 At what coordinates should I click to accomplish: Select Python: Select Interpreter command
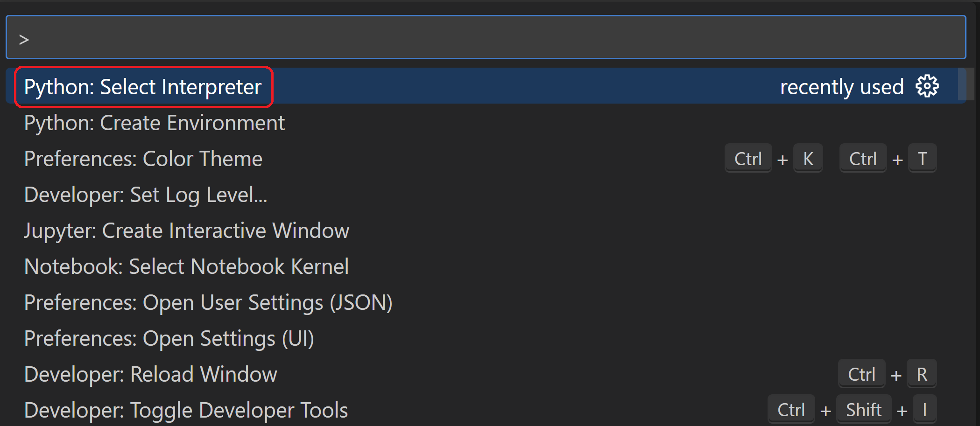[x=143, y=87]
